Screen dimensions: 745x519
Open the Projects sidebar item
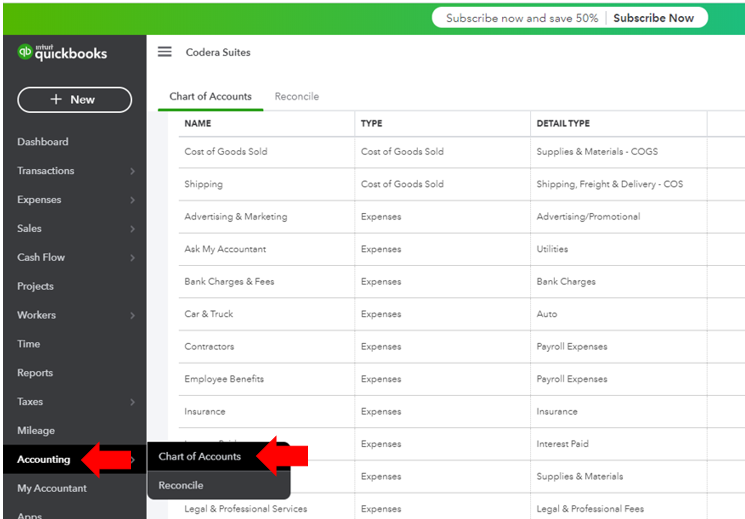(x=35, y=286)
